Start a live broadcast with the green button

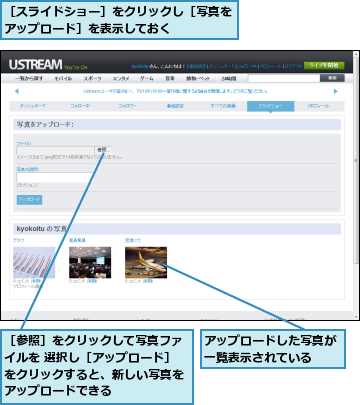point(324,65)
